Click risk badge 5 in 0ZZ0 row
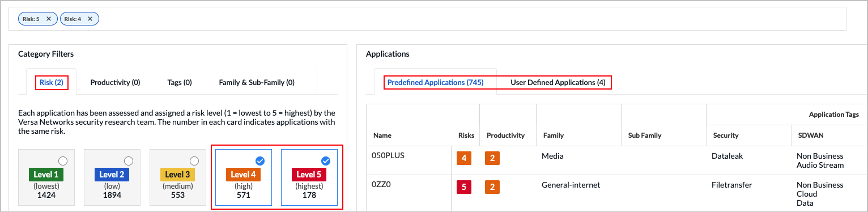Viewport: 868px width, 212px height. click(x=464, y=187)
